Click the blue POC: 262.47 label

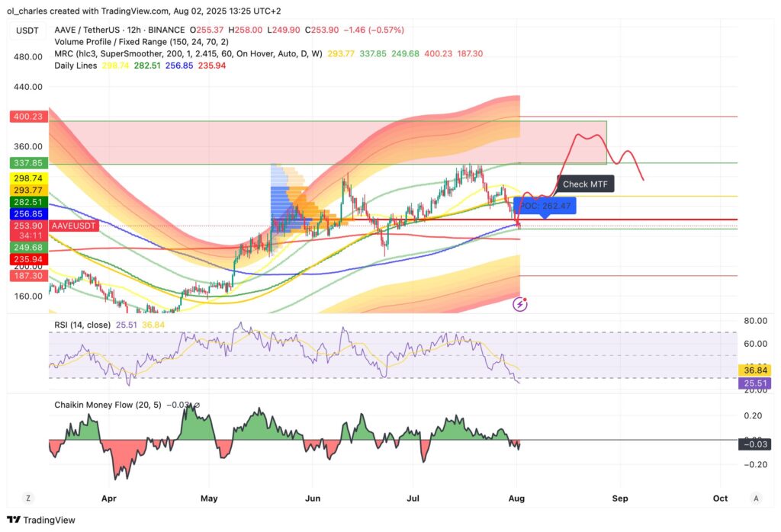coord(545,206)
